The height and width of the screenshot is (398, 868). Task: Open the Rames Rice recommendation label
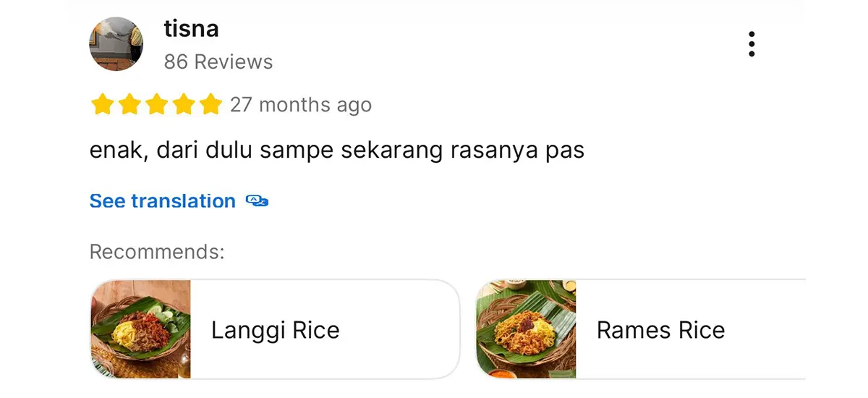660,331
